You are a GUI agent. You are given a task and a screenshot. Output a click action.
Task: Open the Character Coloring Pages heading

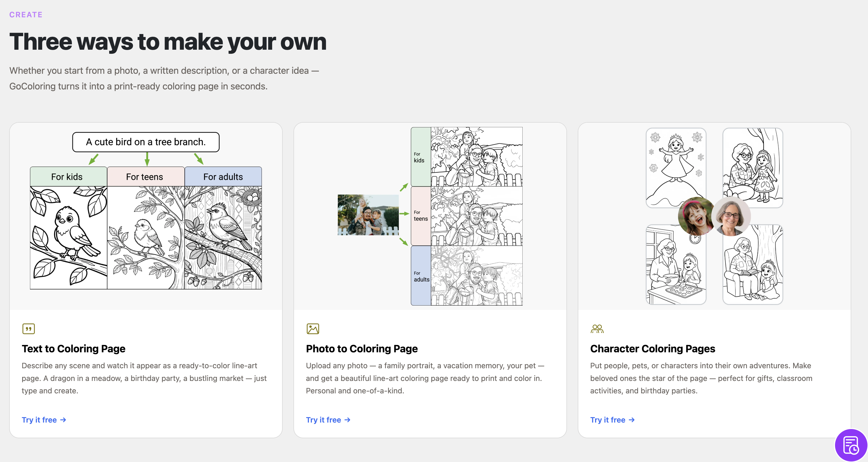click(653, 349)
